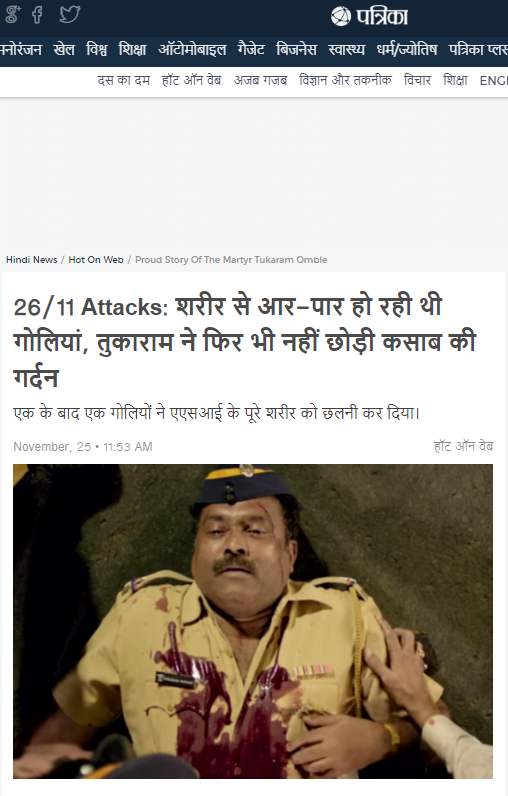
Task: Go to the Patrika logo homepage
Action: tap(369, 16)
